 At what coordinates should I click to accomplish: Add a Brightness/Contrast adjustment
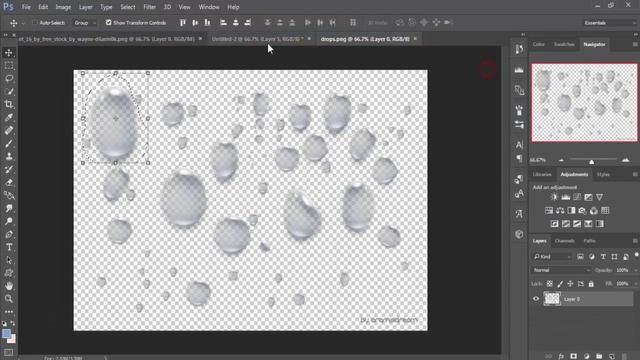tap(554, 197)
